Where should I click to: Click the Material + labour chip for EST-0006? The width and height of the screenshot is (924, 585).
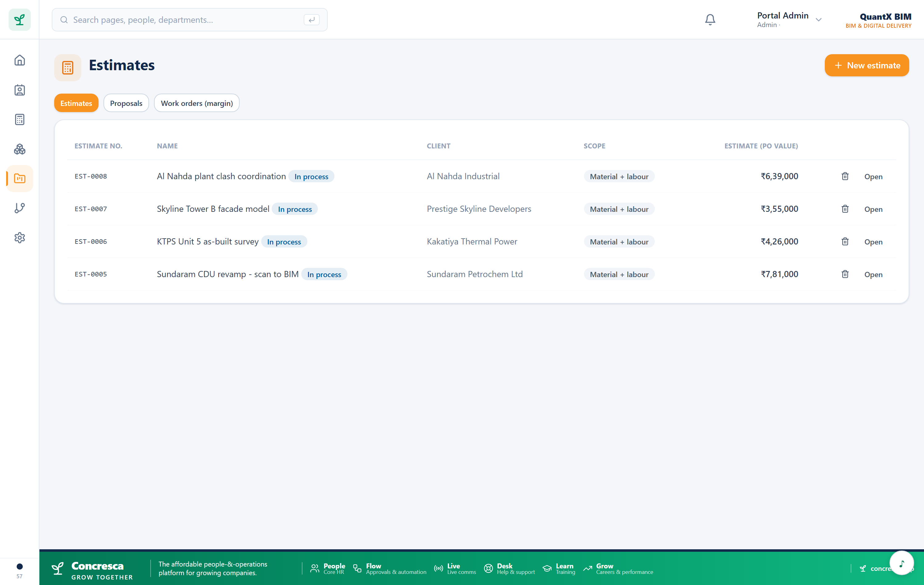click(x=619, y=242)
